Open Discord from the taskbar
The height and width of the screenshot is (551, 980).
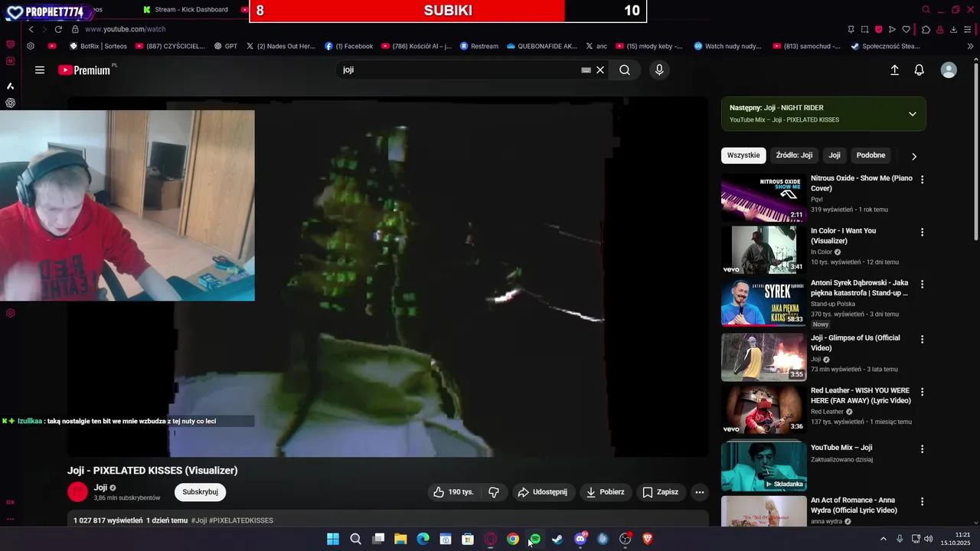[x=580, y=539]
